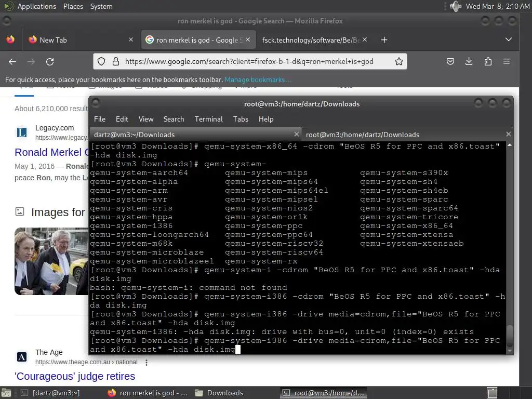Close the ron merkel is god tab
532x399 pixels.
(x=248, y=39)
